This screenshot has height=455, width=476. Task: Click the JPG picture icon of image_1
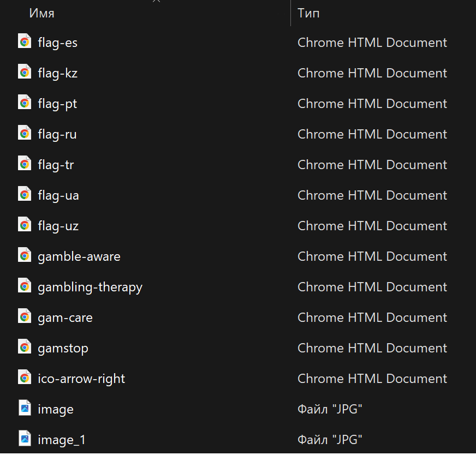point(25,439)
